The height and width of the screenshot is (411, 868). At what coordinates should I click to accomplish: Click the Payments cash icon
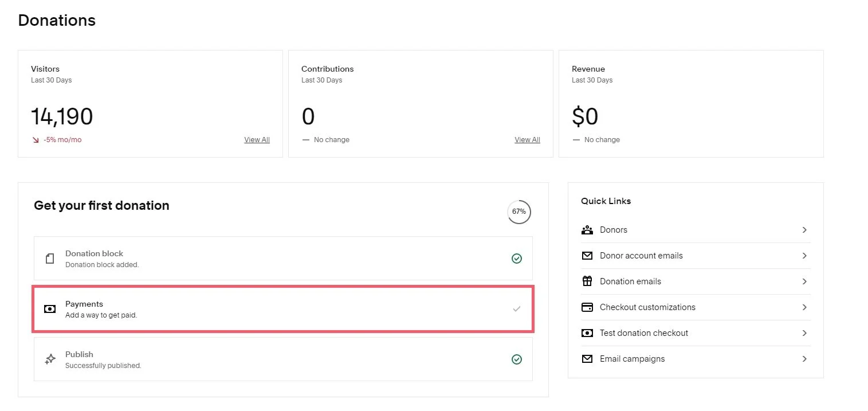pos(49,309)
